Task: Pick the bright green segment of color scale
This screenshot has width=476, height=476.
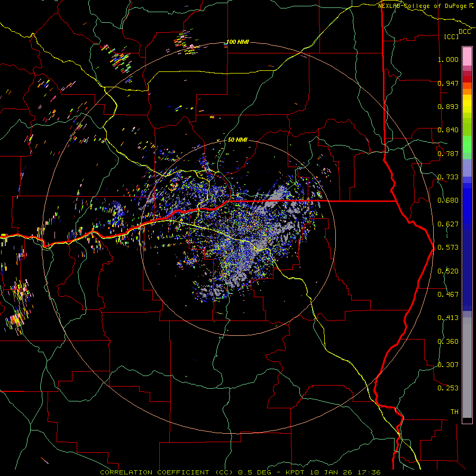Action: (x=467, y=144)
